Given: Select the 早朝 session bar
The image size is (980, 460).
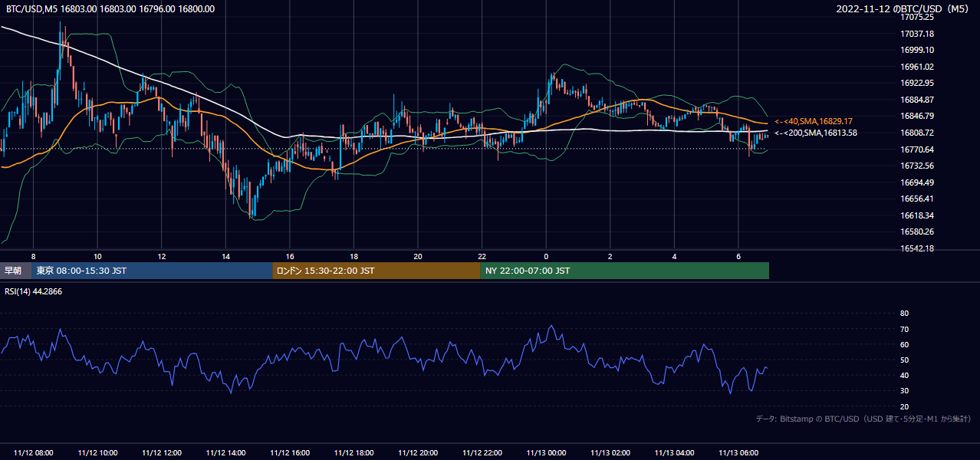Looking at the screenshot, I should point(15,271).
